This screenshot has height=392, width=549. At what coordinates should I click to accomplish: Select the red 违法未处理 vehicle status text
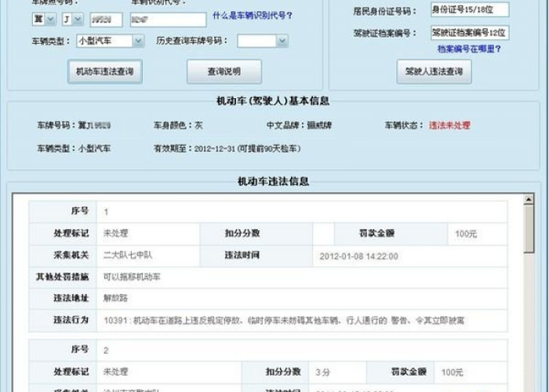tap(449, 125)
